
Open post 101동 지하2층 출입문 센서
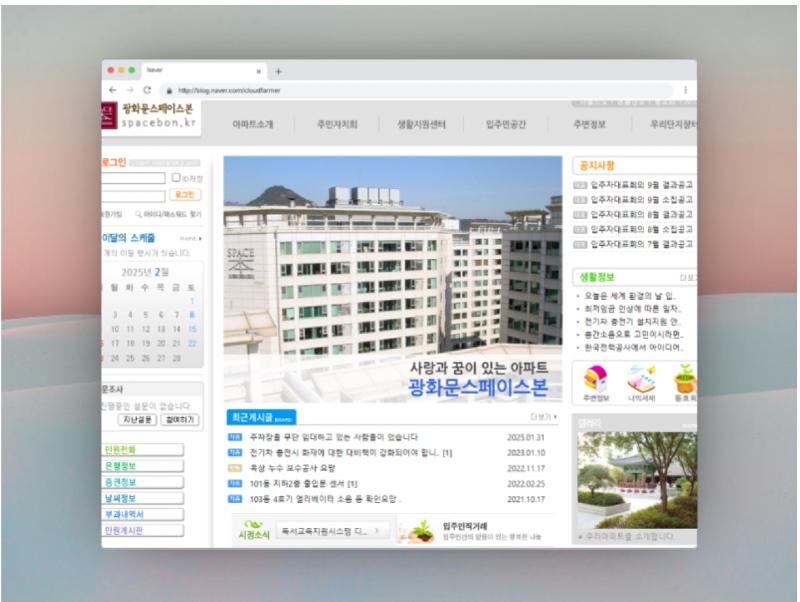coord(303,484)
